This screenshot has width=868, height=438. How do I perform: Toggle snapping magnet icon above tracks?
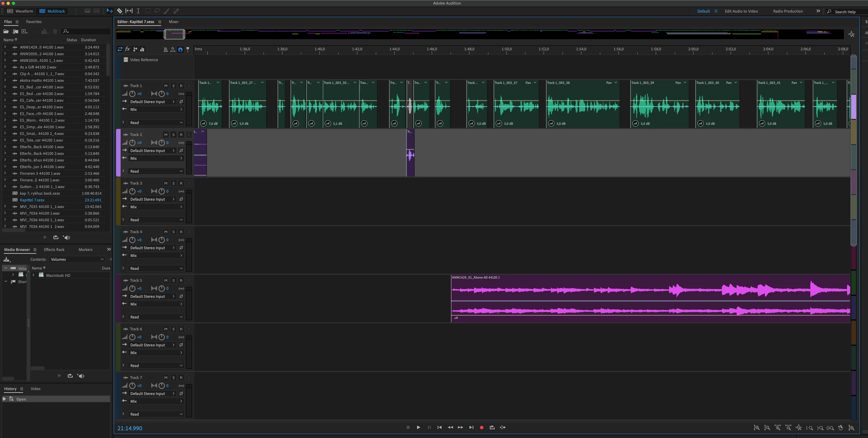click(180, 50)
